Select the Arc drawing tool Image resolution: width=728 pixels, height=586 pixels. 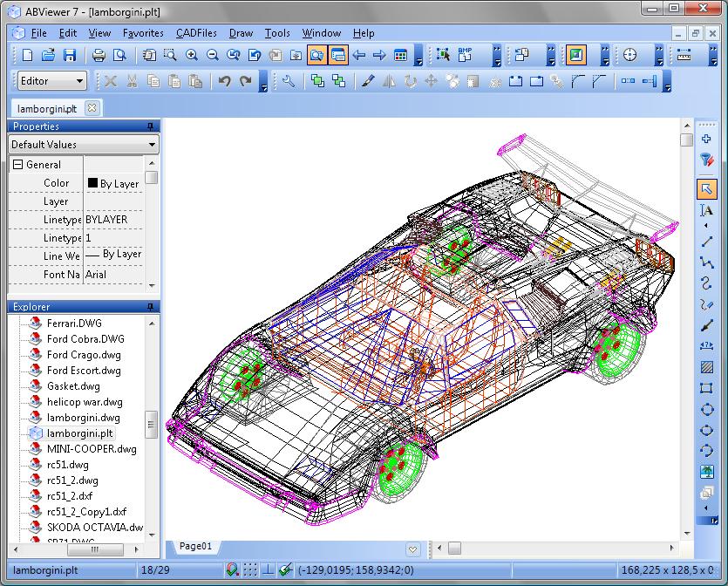point(707,451)
